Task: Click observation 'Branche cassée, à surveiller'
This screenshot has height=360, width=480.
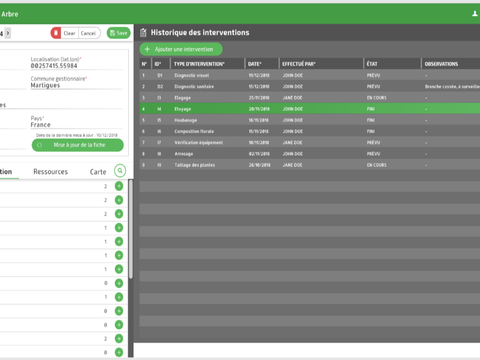Action: (x=452, y=87)
